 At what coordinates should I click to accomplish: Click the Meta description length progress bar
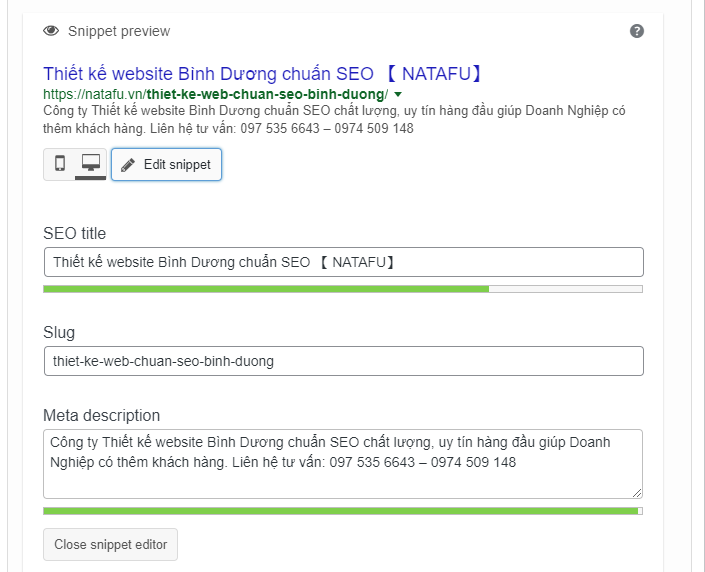point(343,511)
